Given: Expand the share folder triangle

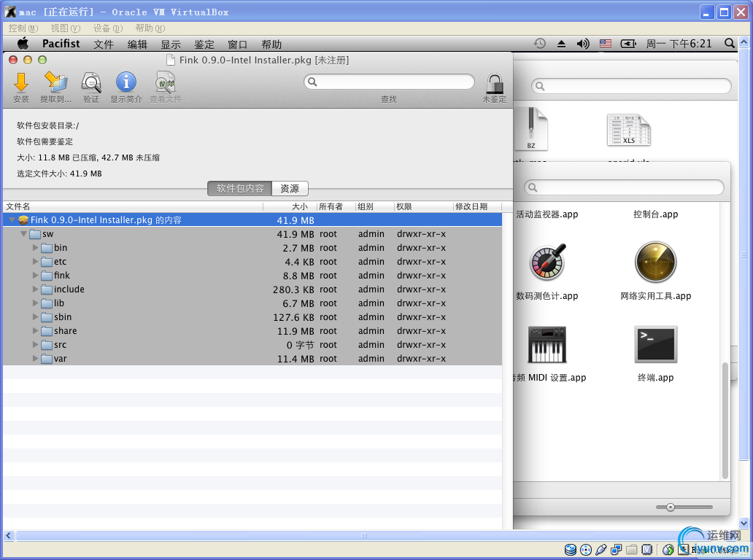Looking at the screenshot, I should click(x=36, y=331).
